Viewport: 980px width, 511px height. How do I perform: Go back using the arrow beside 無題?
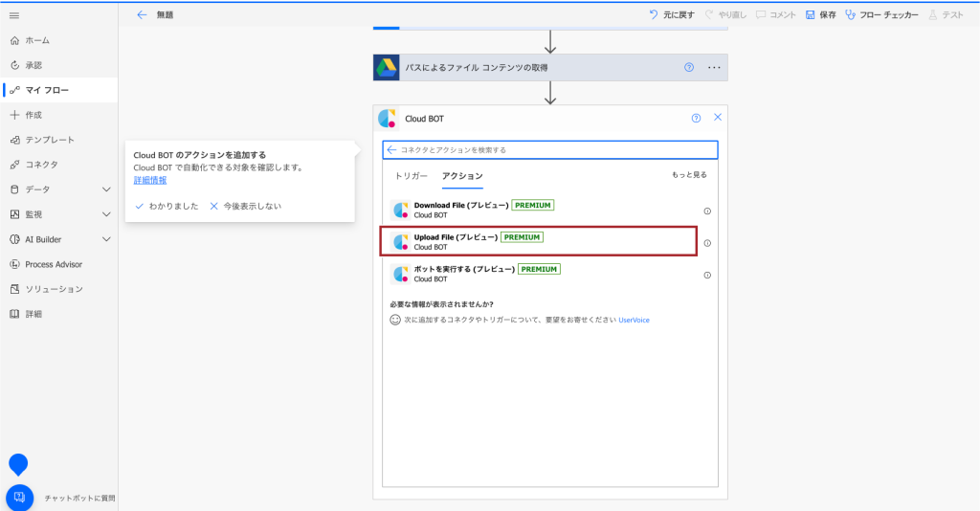click(142, 15)
